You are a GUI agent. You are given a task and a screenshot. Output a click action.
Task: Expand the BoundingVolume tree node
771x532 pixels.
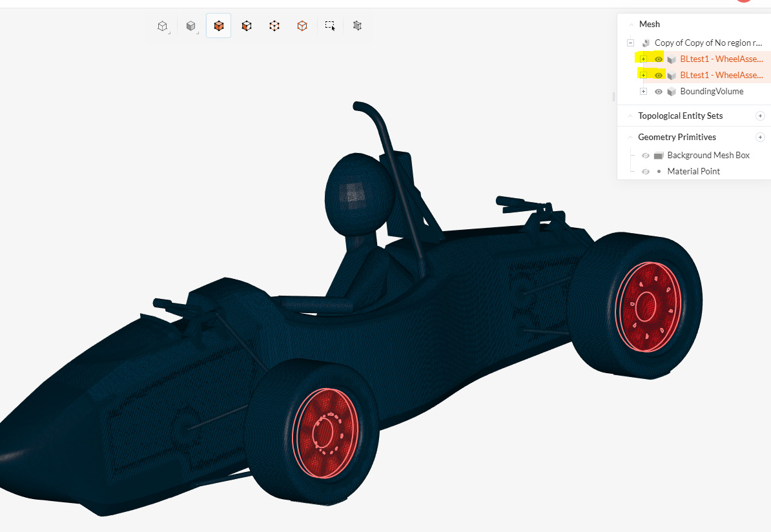643,92
